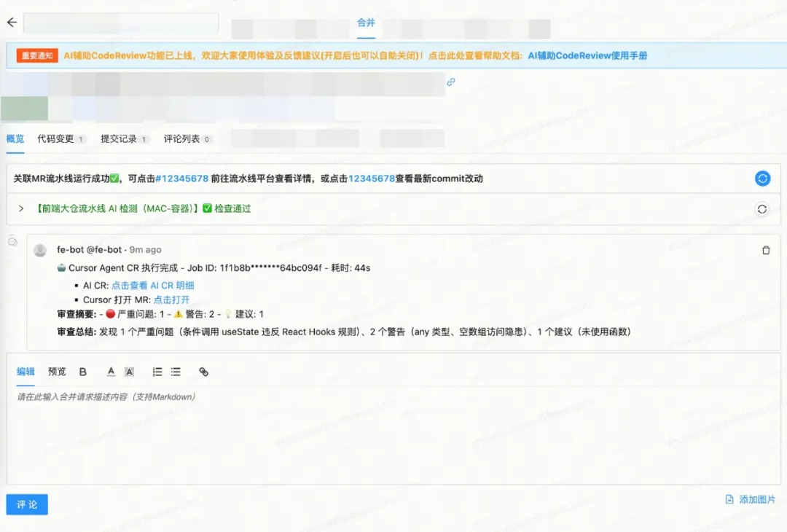787x532 pixels.
Task: Click the 审查总结 conclusion text
Action: (x=344, y=332)
